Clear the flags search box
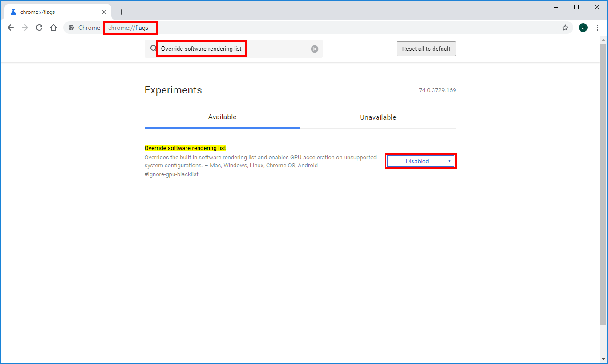The width and height of the screenshot is (608, 364). pyautogui.click(x=315, y=49)
